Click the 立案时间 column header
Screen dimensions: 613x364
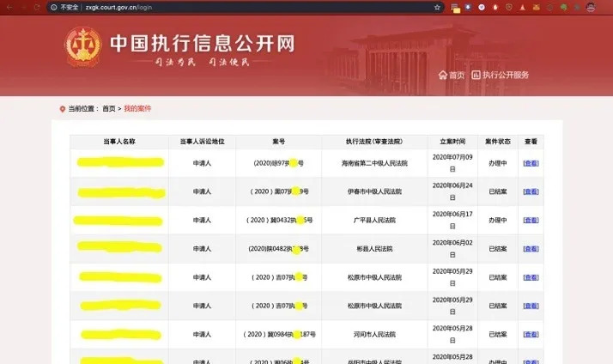click(x=452, y=142)
